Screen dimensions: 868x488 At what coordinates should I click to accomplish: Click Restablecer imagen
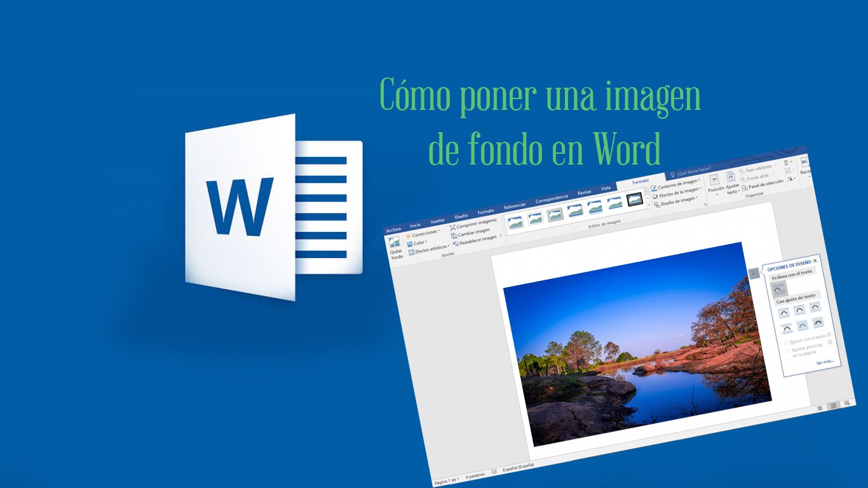(474, 241)
